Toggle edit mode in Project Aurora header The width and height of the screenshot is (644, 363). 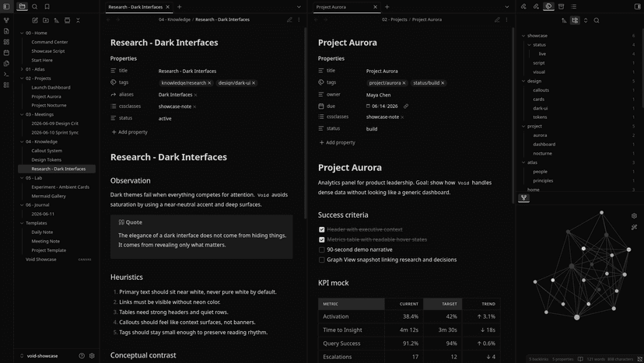(497, 19)
